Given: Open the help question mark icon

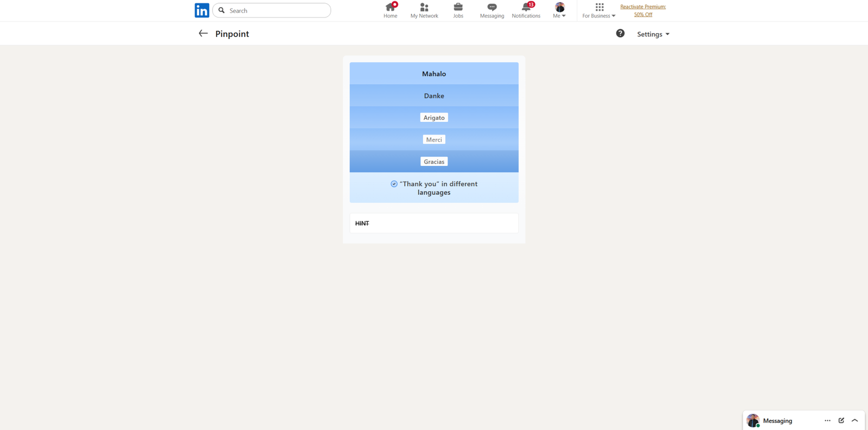Looking at the screenshot, I should pyautogui.click(x=620, y=34).
